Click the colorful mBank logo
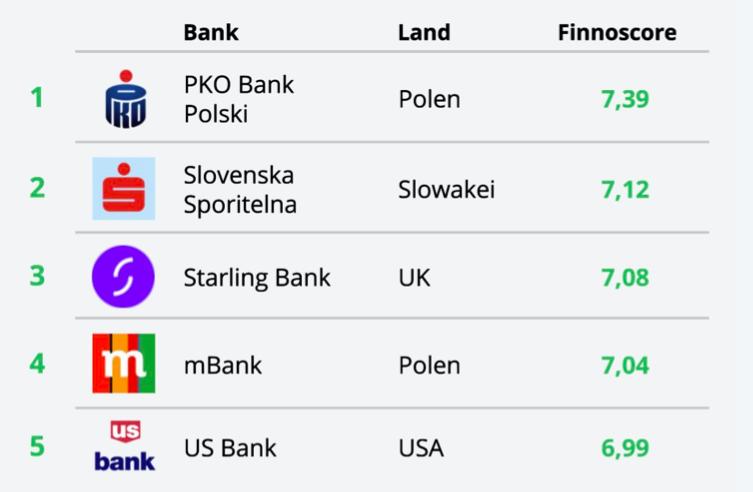The width and height of the screenshot is (753, 492). (124, 363)
